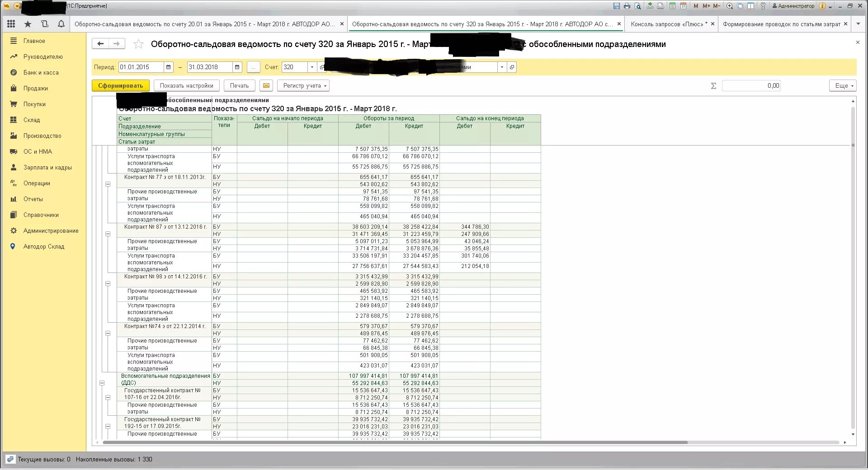Save document using diskette icon
Viewport: 868px width, 470px height.
(617, 6)
